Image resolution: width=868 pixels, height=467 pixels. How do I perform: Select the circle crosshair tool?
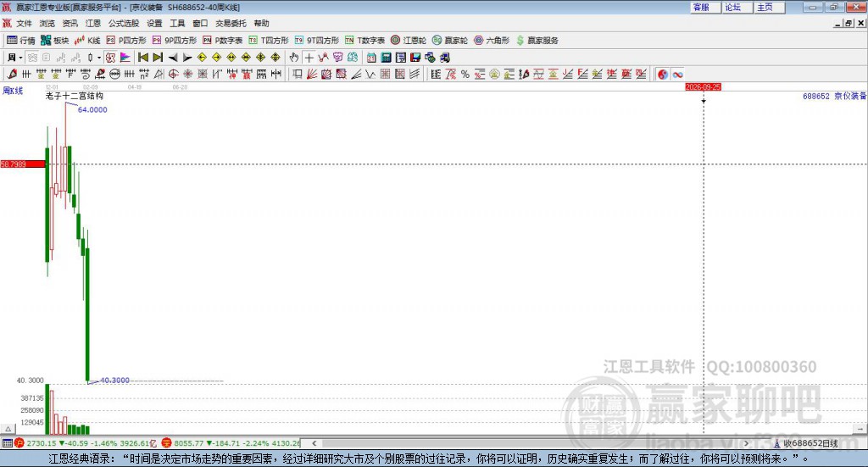point(173,74)
